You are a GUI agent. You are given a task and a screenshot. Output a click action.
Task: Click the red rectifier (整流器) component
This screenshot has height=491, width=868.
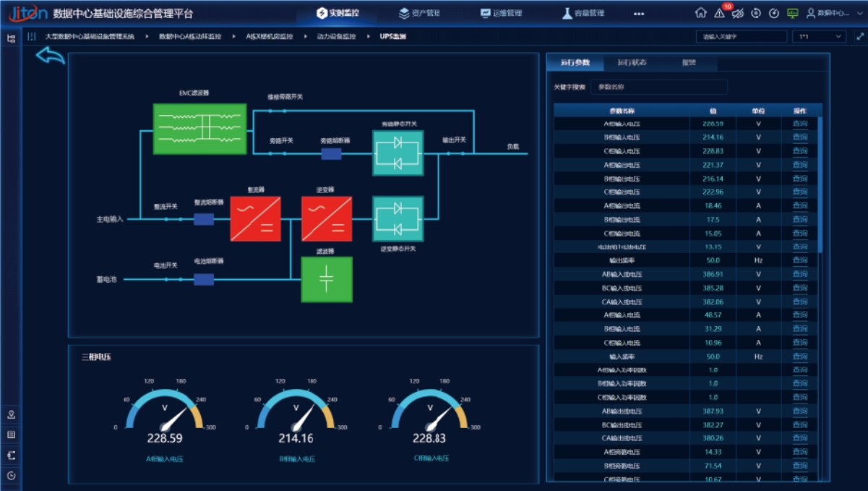(x=255, y=219)
